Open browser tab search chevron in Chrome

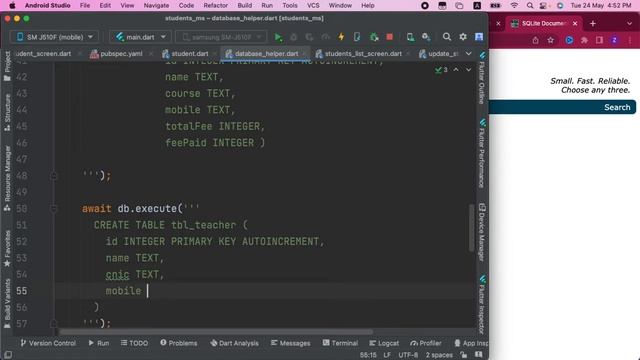pyautogui.click(x=629, y=24)
